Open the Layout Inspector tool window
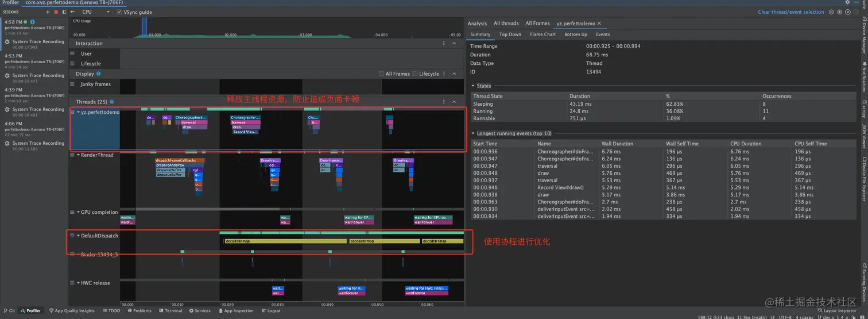The height and width of the screenshot is (319, 868). pyautogui.click(x=837, y=310)
